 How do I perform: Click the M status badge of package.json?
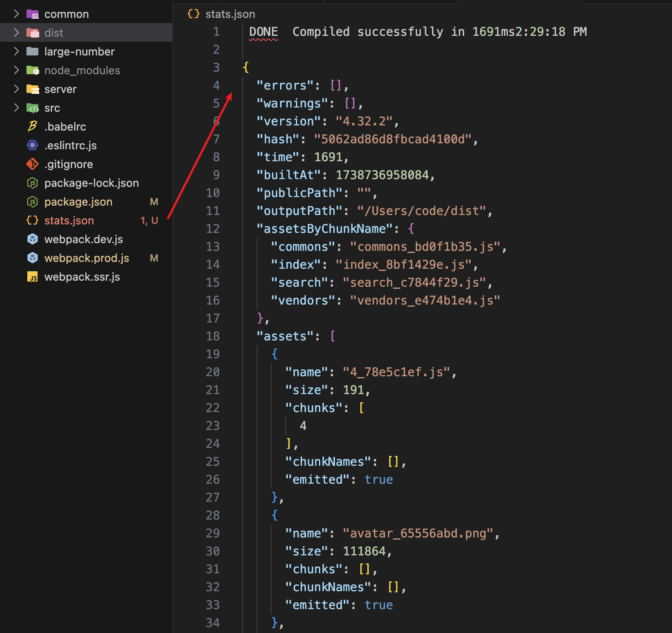pyautogui.click(x=154, y=202)
